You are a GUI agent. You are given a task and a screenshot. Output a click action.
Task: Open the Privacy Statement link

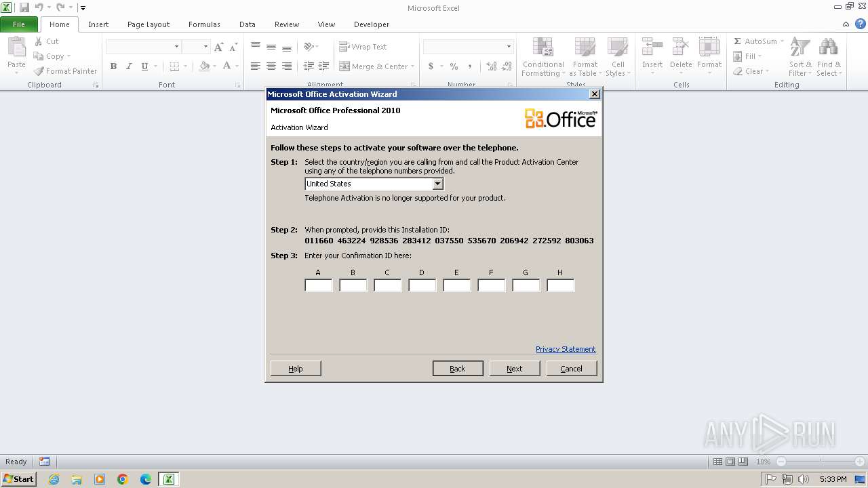(566, 349)
